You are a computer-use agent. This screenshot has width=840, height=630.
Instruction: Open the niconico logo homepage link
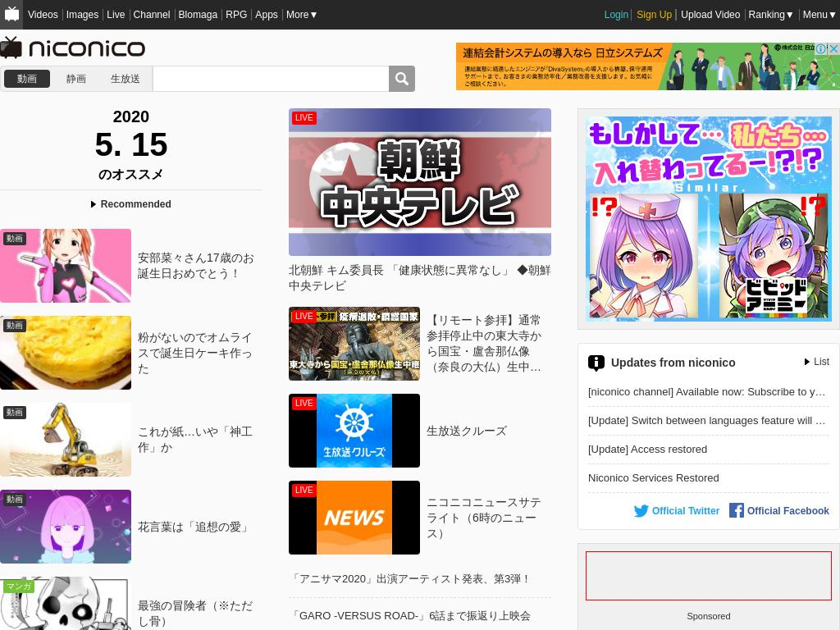click(72, 48)
